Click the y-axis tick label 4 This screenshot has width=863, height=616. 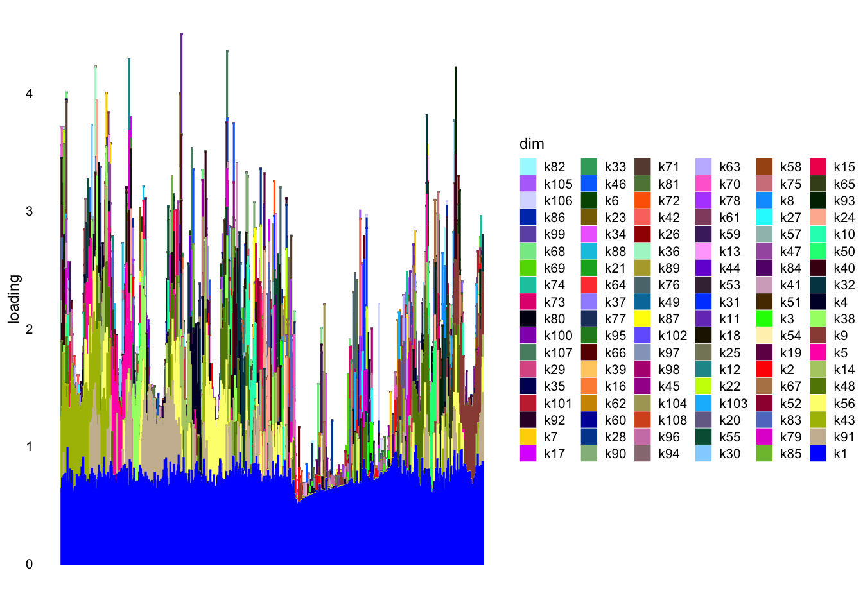point(29,94)
